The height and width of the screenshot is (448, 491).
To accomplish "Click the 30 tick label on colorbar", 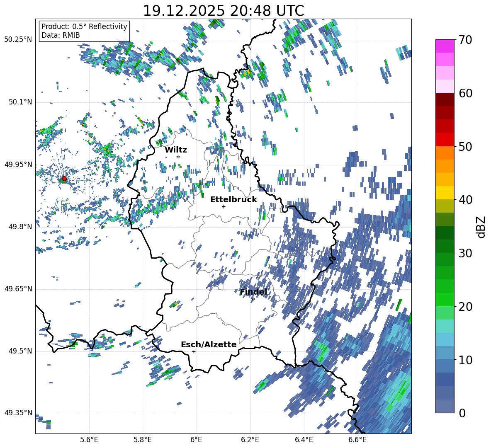I will [x=465, y=253].
